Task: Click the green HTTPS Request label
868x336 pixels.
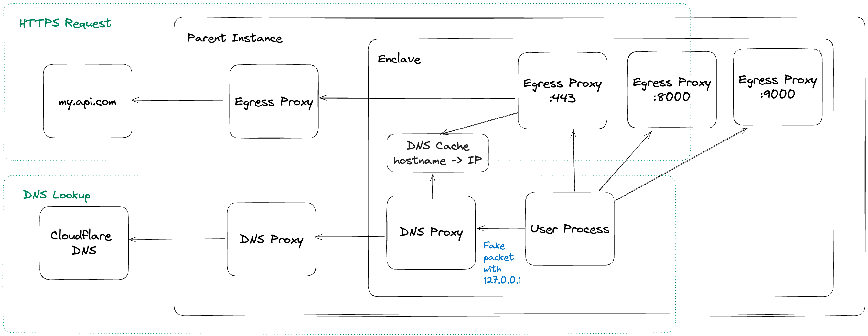Action: (65, 23)
